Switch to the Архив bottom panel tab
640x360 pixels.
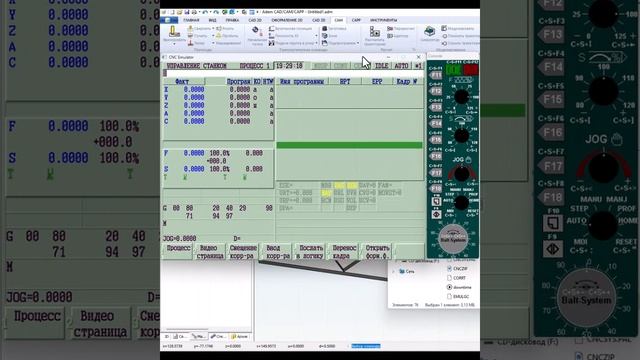click(x=239, y=337)
